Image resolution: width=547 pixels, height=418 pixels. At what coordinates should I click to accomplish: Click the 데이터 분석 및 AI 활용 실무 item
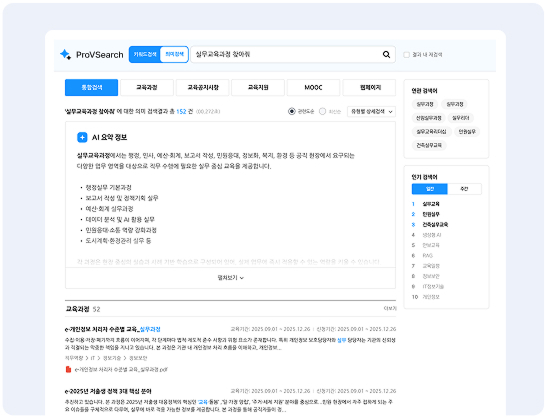click(x=120, y=219)
